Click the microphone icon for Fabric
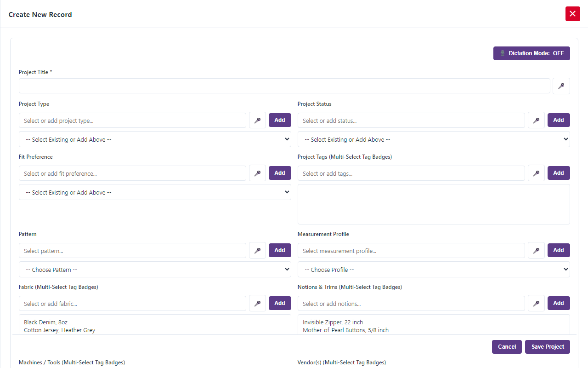This screenshot has width=588, height=368. point(257,303)
